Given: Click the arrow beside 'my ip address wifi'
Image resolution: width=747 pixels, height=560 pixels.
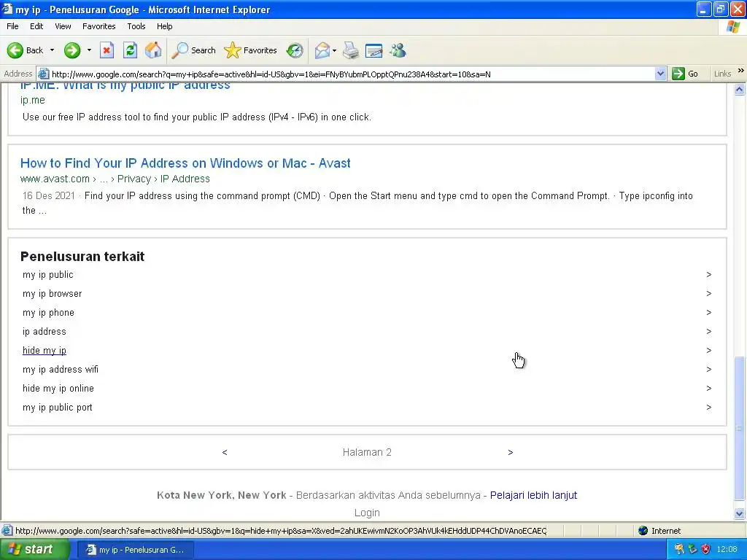Looking at the screenshot, I should coord(709,370).
